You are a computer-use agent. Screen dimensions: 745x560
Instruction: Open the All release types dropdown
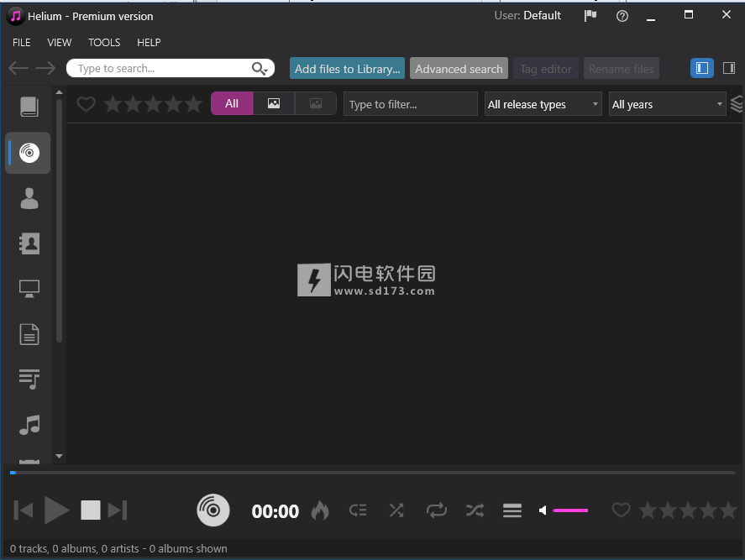[543, 104]
